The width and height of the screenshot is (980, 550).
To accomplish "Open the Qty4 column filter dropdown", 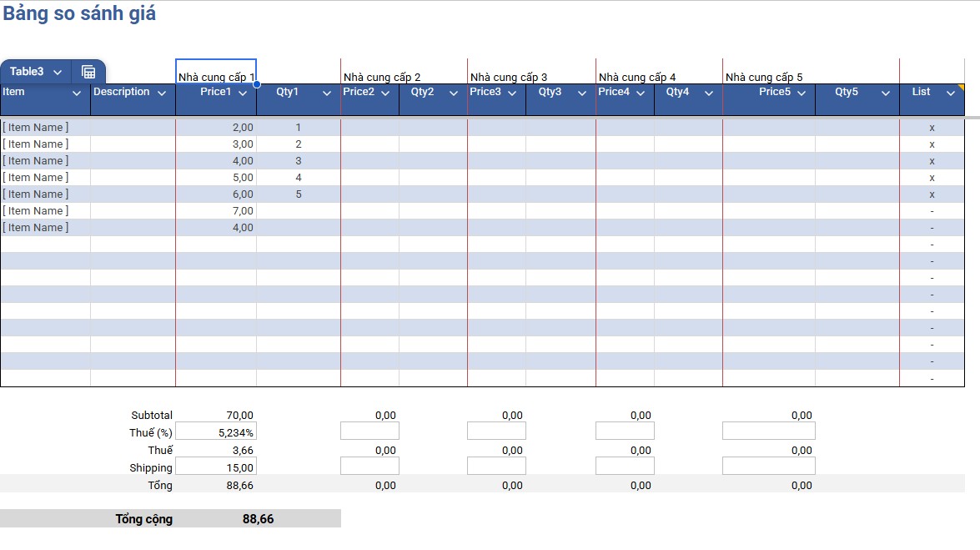I will (x=709, y=93).
